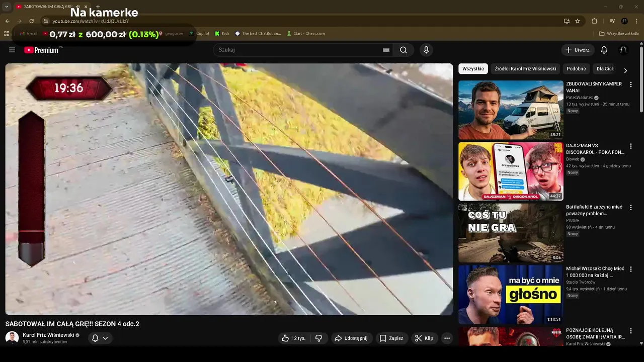The width and height of the screenshot is (644, 362).
Task: Open Karol Friz channel avatar
Action: [x=12, y=338]
